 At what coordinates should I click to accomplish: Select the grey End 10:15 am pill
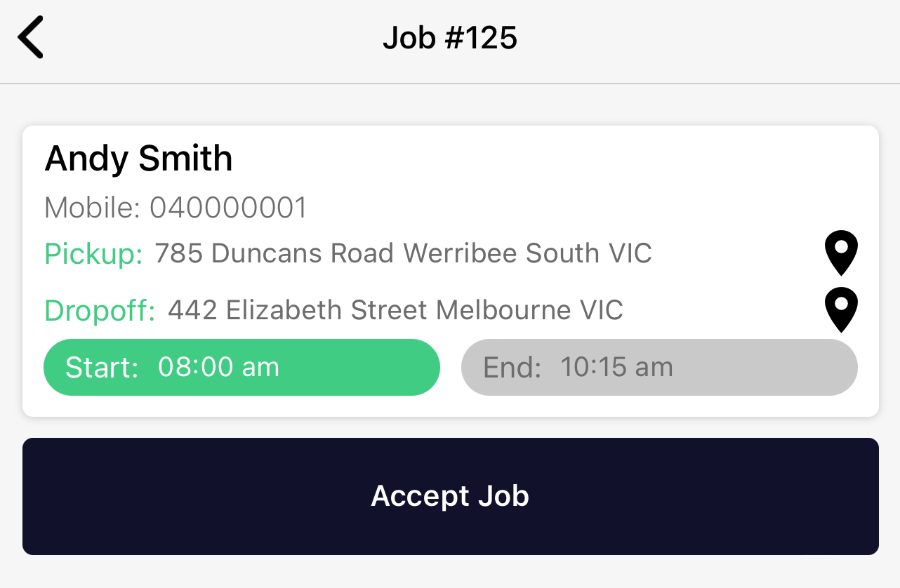click(659, 367)
